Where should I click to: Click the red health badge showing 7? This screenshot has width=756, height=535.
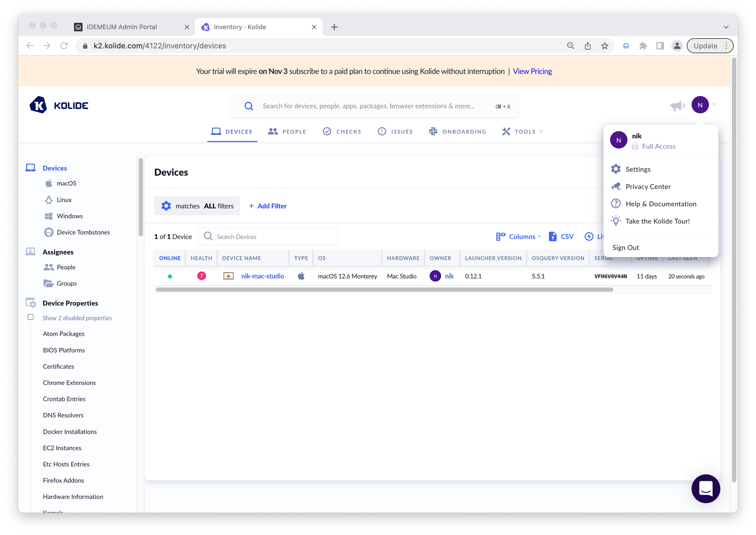201,276
